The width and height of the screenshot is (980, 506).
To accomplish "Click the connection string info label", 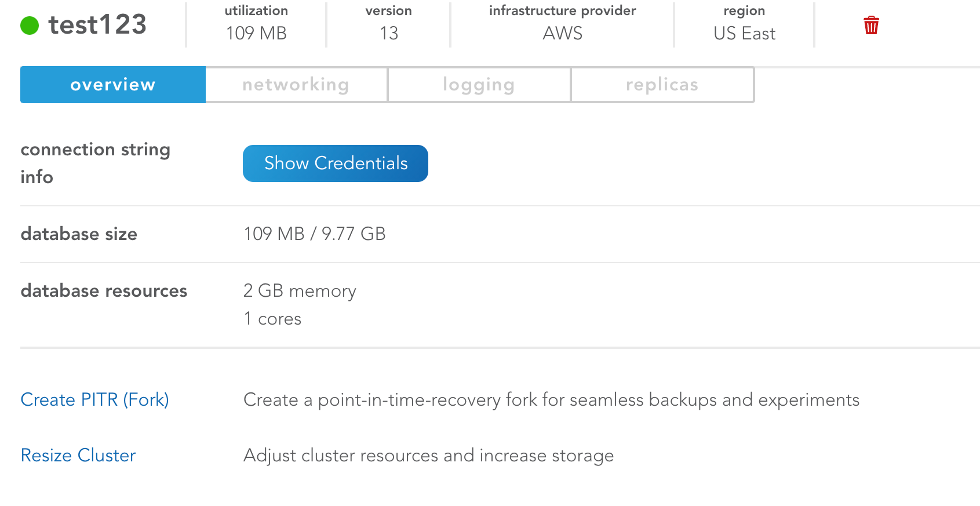I will tap(95, 163).
